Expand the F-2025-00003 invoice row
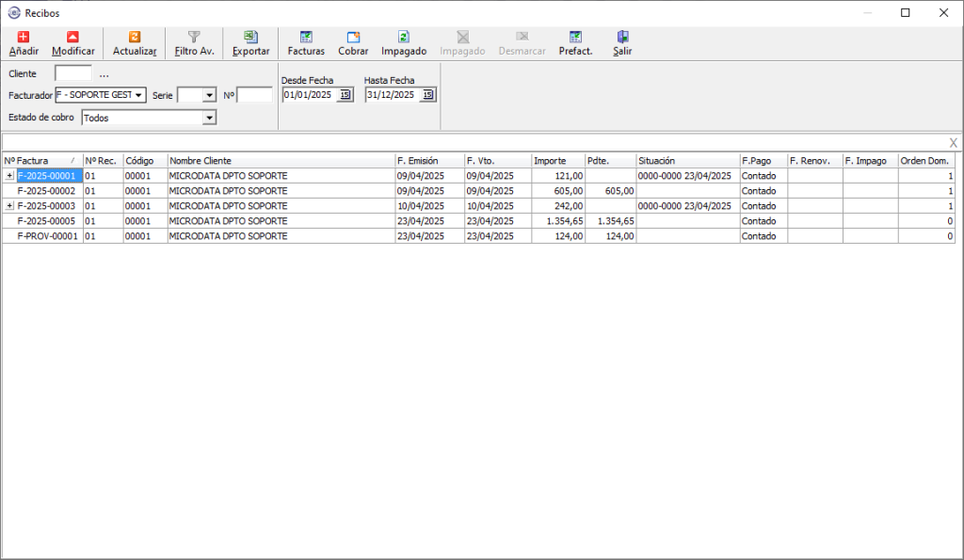The height and width of the screenshot is (560, 964). [9, 206]
